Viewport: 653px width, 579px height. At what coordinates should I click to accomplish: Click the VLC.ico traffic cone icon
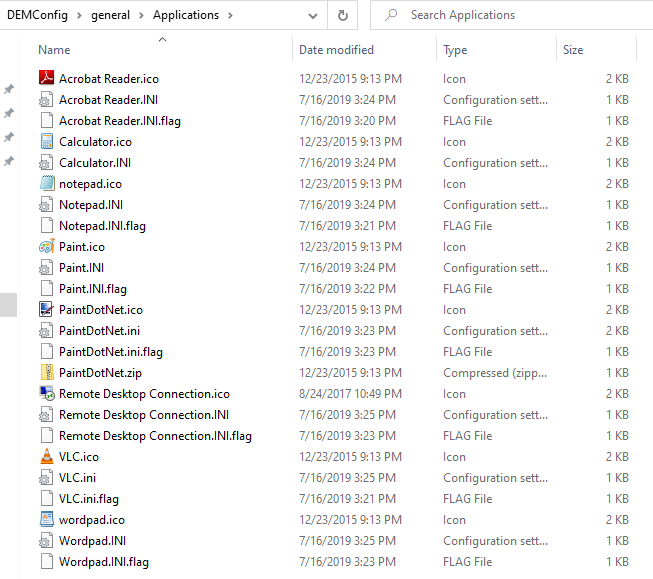(46, 457)
